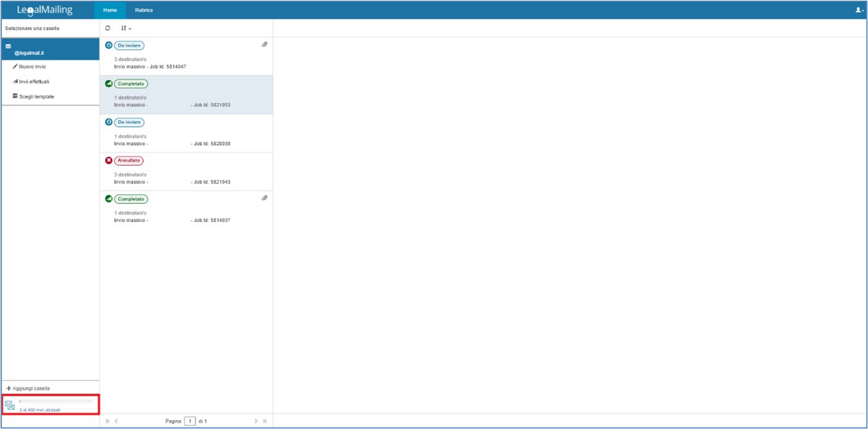Open the user account menu
868x429 pixels.
tap(859, 10)
